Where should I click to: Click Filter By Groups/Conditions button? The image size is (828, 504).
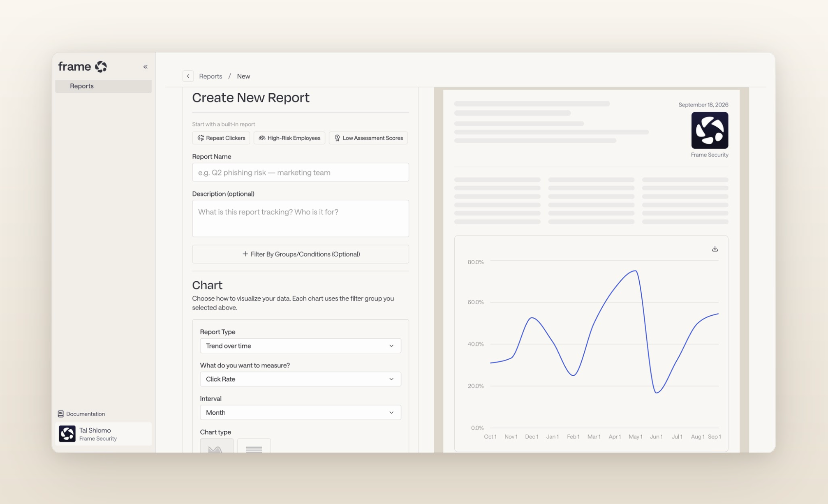301,254
